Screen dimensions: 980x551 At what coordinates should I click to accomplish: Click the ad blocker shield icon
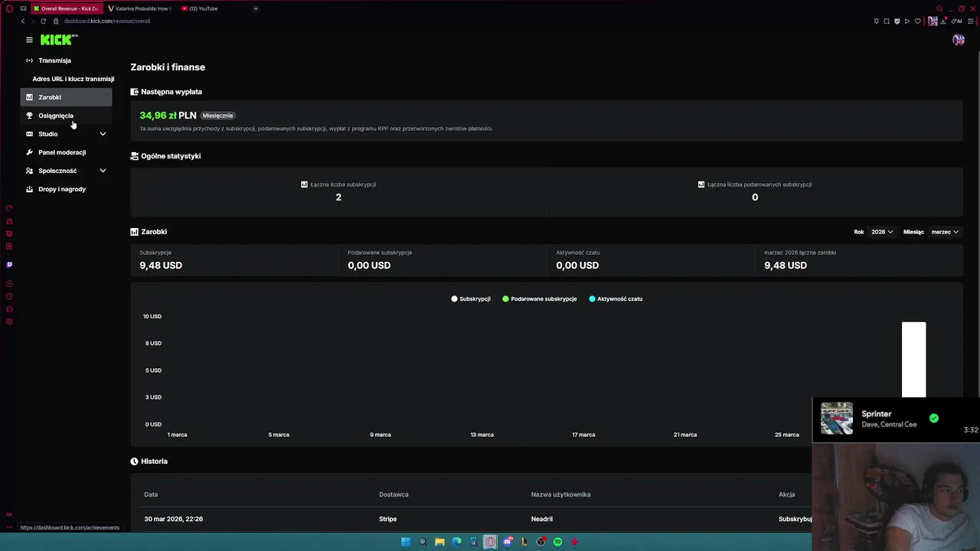[897, 21]
